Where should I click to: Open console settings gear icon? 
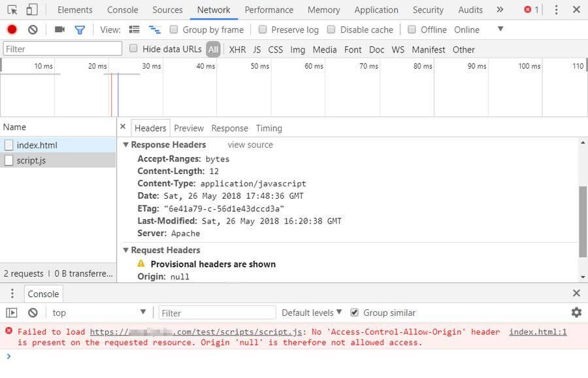pos(576,313)
